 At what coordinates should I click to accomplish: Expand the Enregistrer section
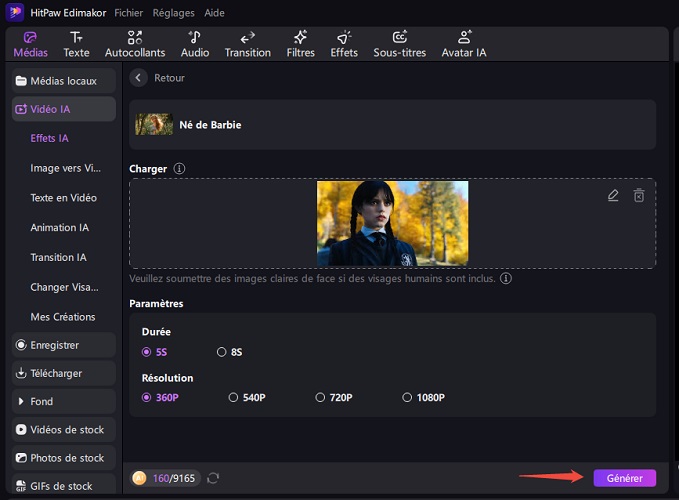click(x=61, y=345)
